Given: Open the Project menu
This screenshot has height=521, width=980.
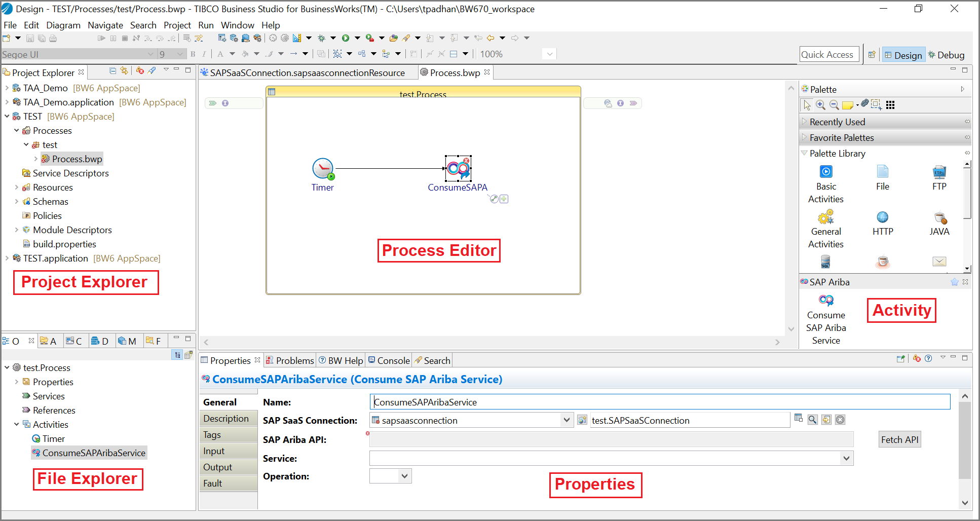Looking at the screenshot, I should [x=177, y=25].
